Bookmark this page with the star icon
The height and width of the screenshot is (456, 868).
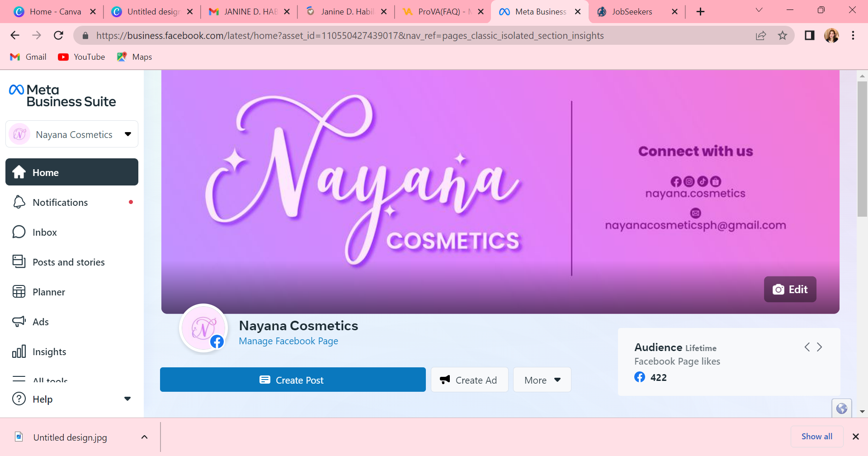[x=783, y=35]
